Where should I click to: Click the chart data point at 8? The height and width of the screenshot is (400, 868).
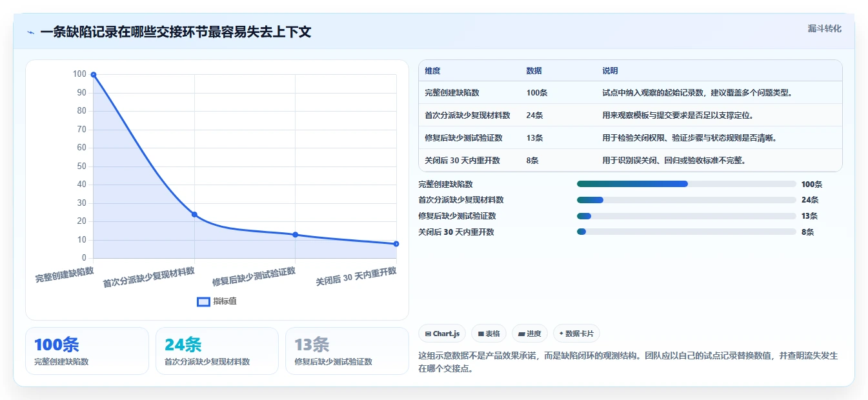tap(396, 244)
